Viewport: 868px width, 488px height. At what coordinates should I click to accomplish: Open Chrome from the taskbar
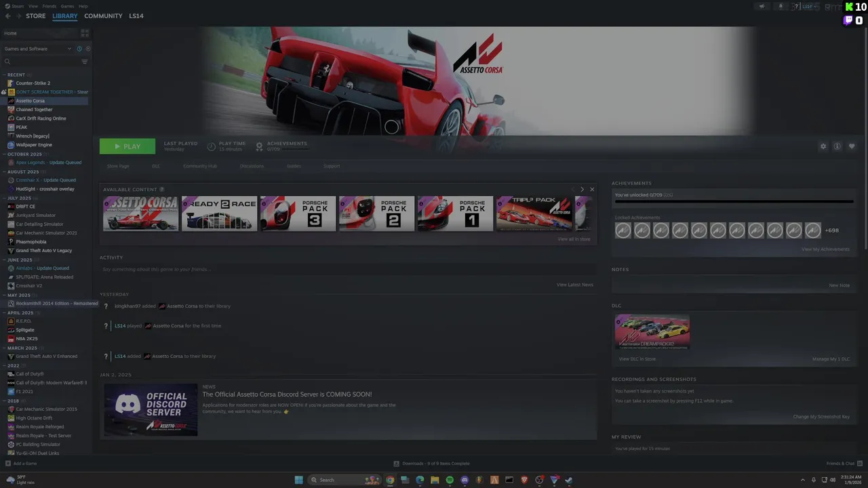(x=390, y=480)
